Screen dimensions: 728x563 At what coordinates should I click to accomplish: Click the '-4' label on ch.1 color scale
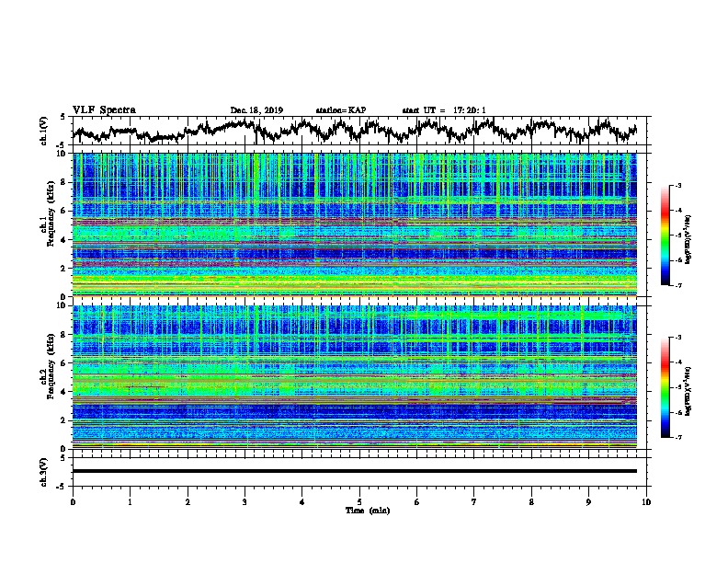point(677,211)
